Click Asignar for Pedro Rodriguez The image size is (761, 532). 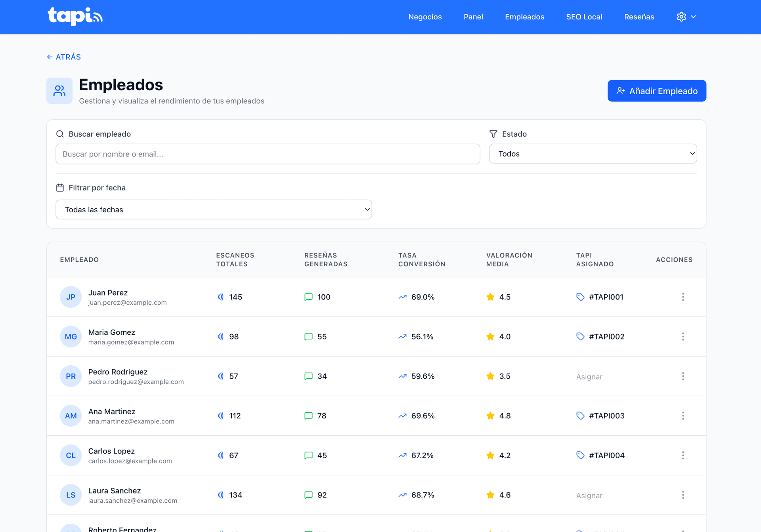point(589,377)
